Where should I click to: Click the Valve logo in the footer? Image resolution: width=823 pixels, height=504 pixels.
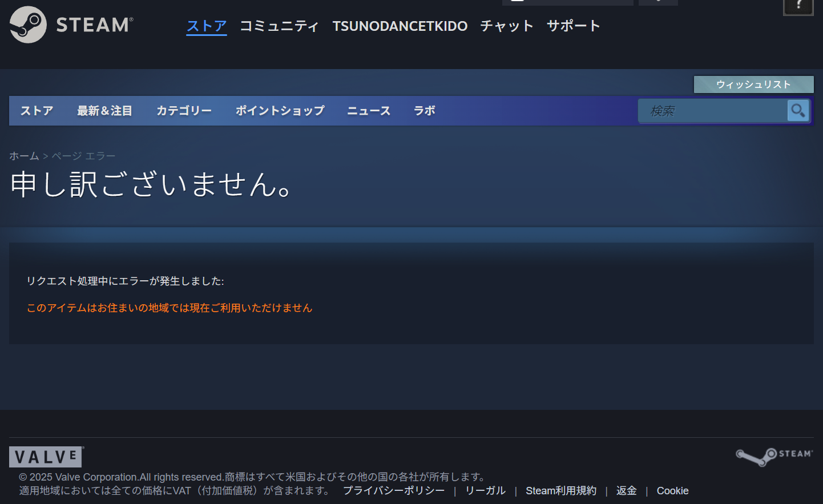click(46, 457)
